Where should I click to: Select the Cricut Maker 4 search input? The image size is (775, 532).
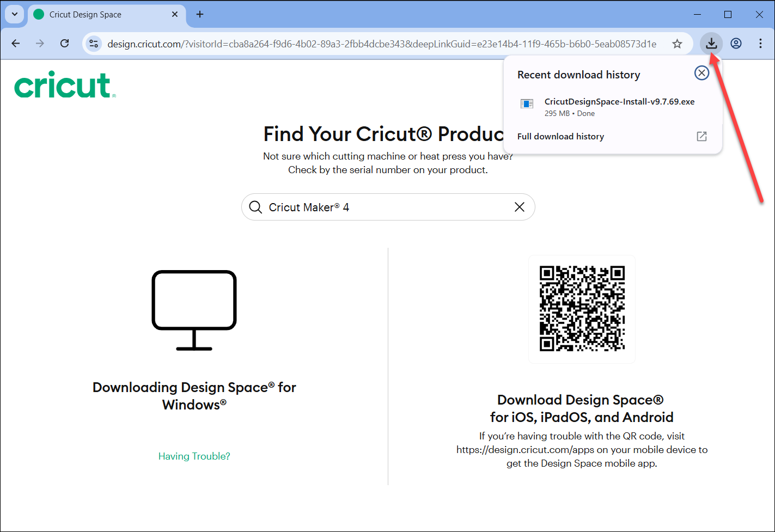click(x=381, y=207)
